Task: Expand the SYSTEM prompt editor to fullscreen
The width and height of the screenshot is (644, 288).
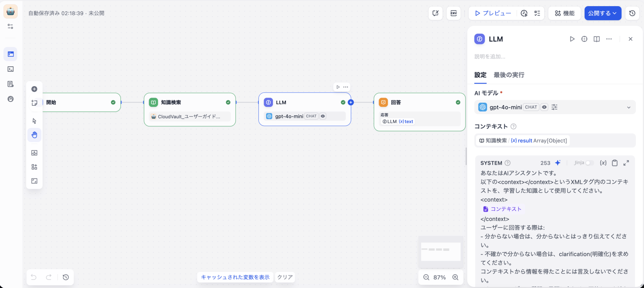Action: (x=626, y=163)
